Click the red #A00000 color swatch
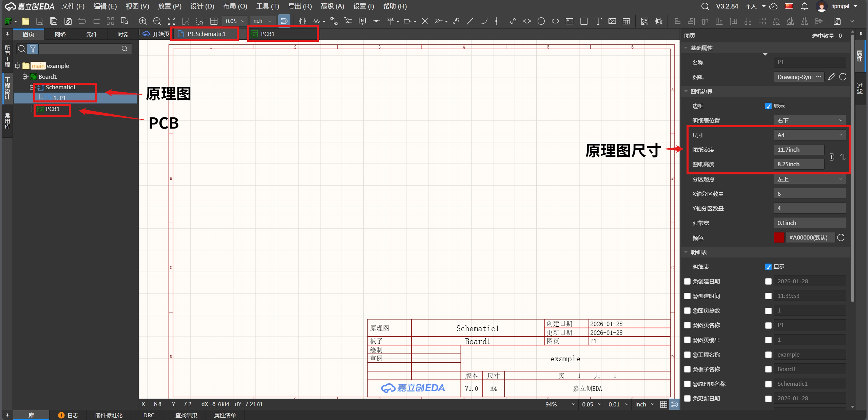This screenshot has height=420, width=868. pyautogui.click(x=779, y=237)
